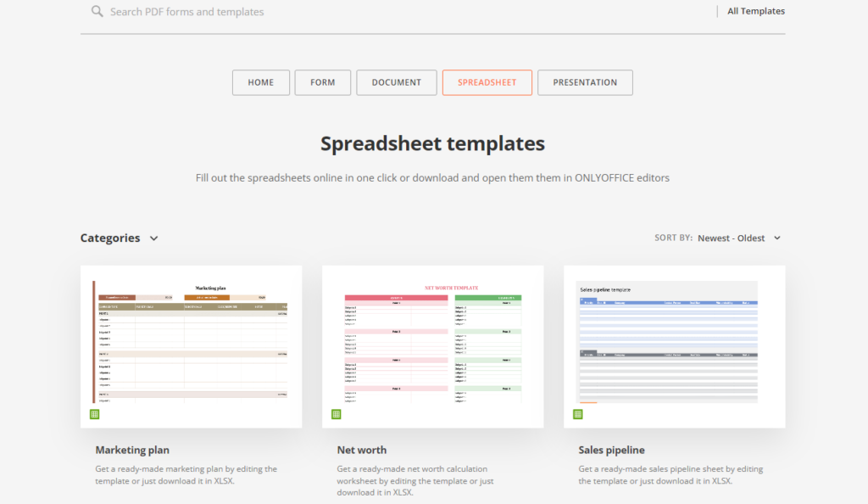Click the green spreadsheet icon on Marketing plan thumbnail

94,413
